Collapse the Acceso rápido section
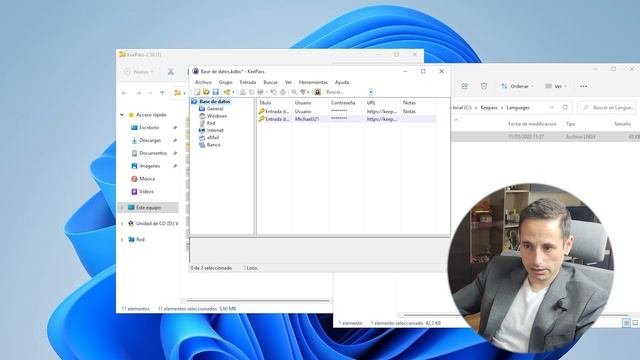The width and height of the screenshot is (640, 360). pyautogui.click(x=122, y=115)
